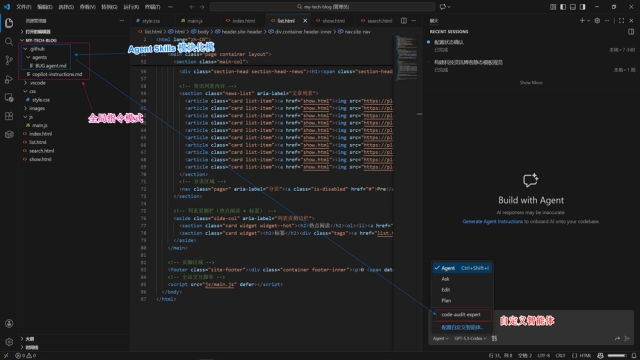Go forward with the navigation arrow
The width and height of the screenshot is (640, 360).
pyautogui.click(x=202, y=7)
